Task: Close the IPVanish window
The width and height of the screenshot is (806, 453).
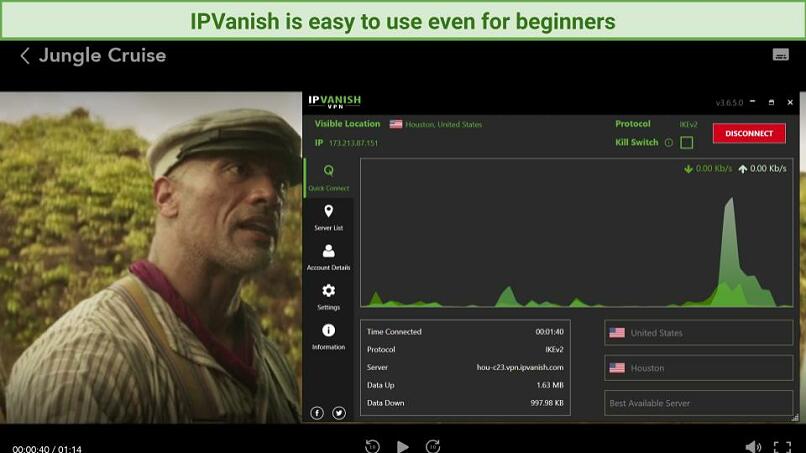Action: click(790, 102)
